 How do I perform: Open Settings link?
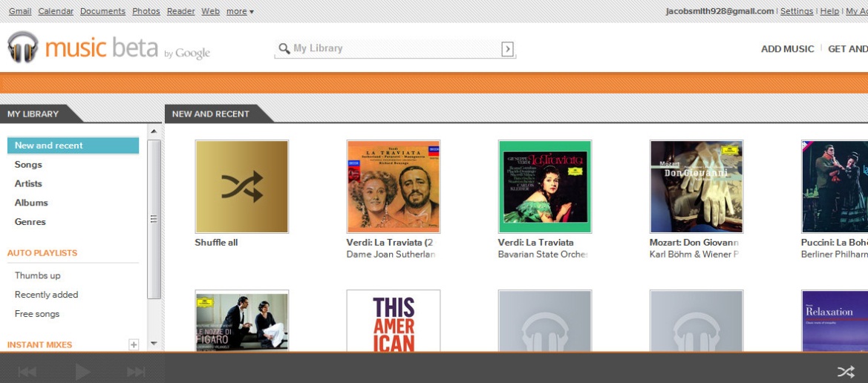(x=797, y=11)
